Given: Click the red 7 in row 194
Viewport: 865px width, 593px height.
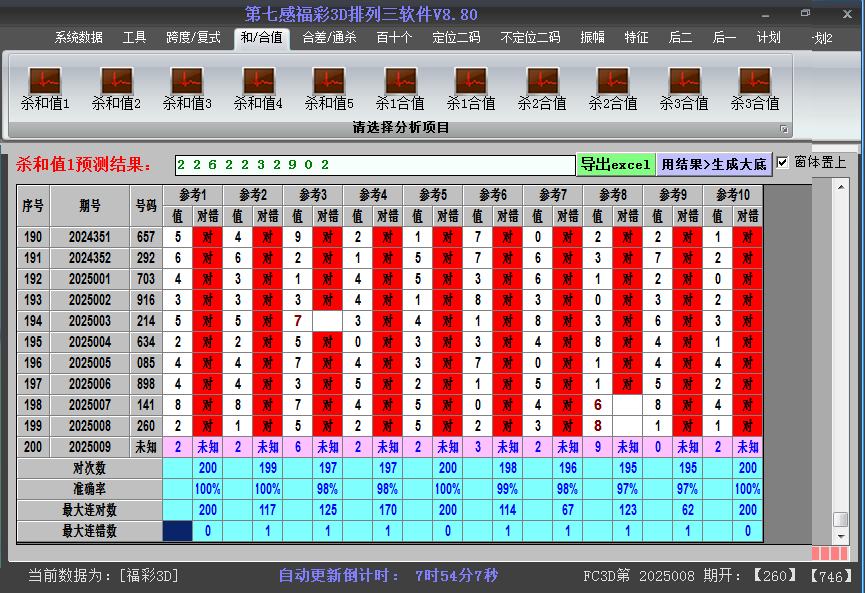Looking at the screenshot, I should coord(298,321).
